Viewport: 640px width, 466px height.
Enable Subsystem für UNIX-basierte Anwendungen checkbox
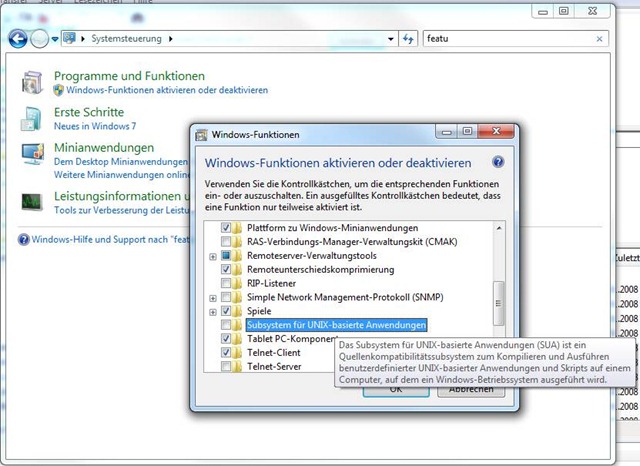point(226,325)
